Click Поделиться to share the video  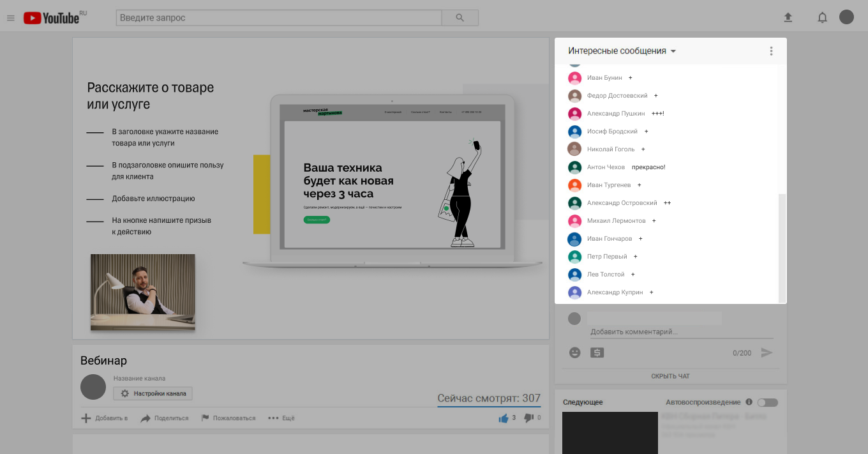coord(165,418)
